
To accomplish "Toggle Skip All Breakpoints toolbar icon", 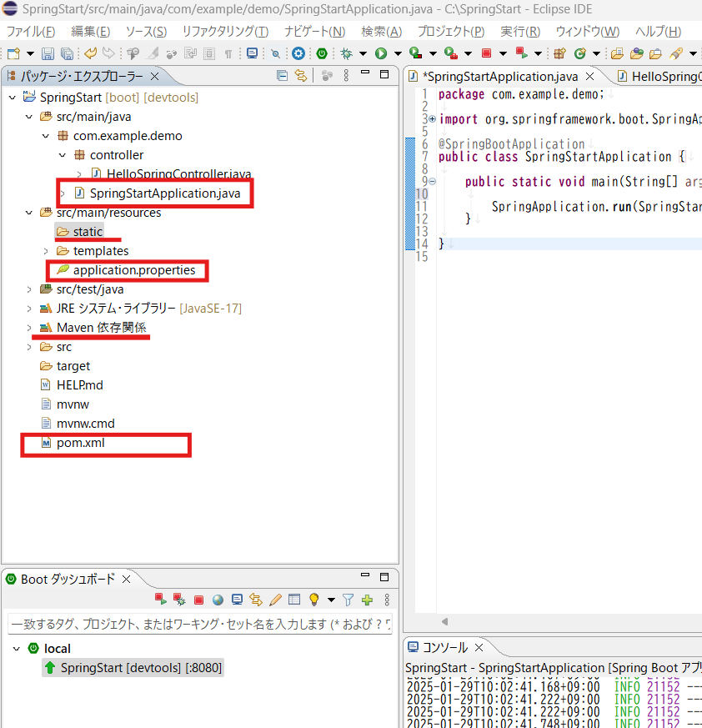I will tap(275, 54).
